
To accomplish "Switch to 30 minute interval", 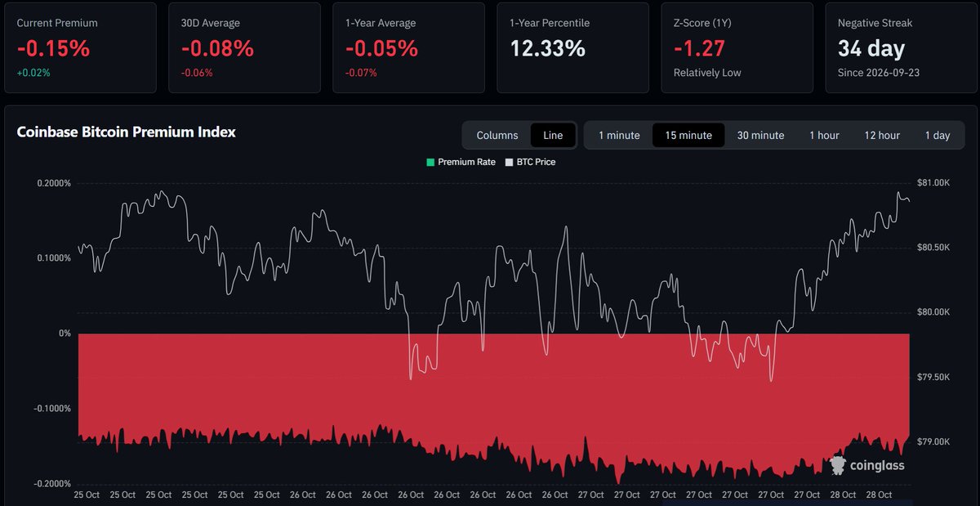I will click(x=760, y=135).
